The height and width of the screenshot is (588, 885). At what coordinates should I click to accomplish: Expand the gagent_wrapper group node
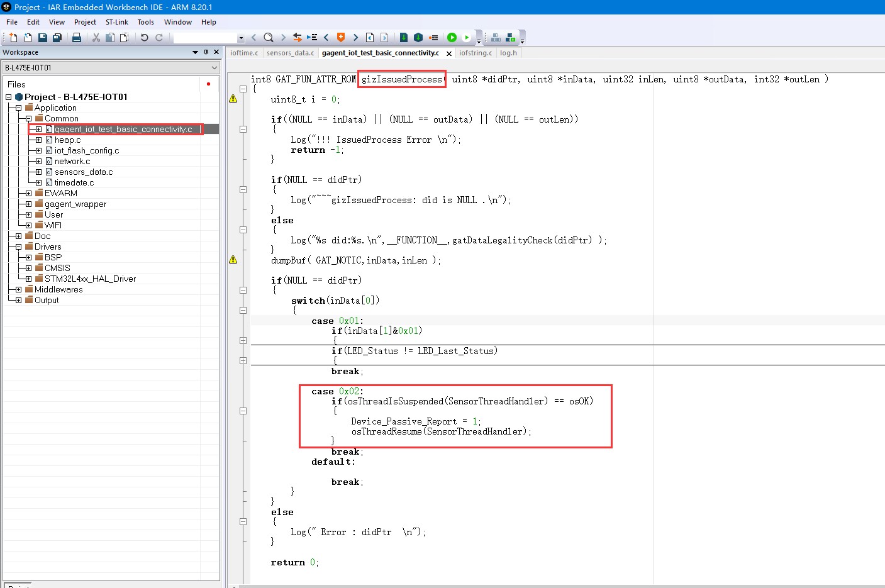pyautogui.click(x=28, y=204)
